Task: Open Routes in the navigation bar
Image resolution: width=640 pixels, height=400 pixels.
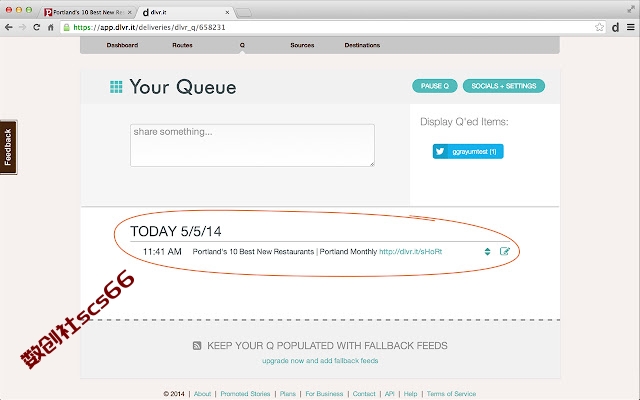Action: pos(182,45)
